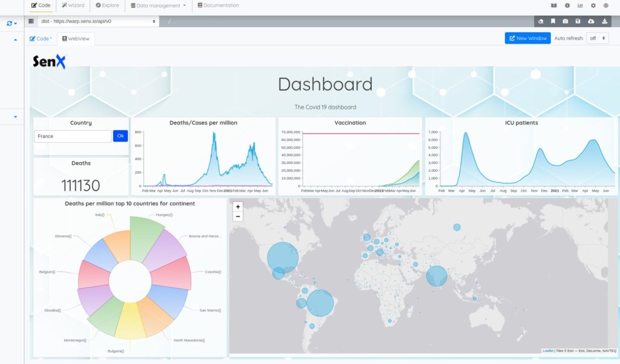Click the download arrow icon
Image resolution: width=620 pixels, height=364 pixels.
tap(604, 21)
